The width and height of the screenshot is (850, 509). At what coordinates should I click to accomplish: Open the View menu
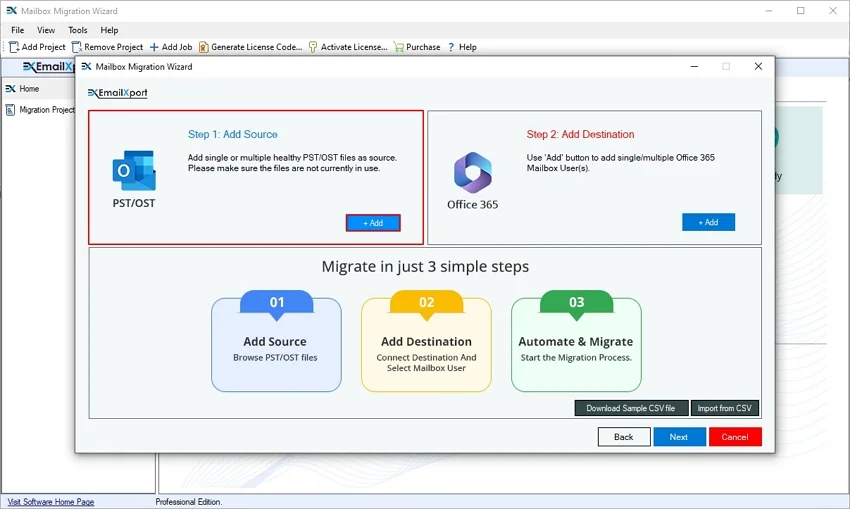[46, 31]
